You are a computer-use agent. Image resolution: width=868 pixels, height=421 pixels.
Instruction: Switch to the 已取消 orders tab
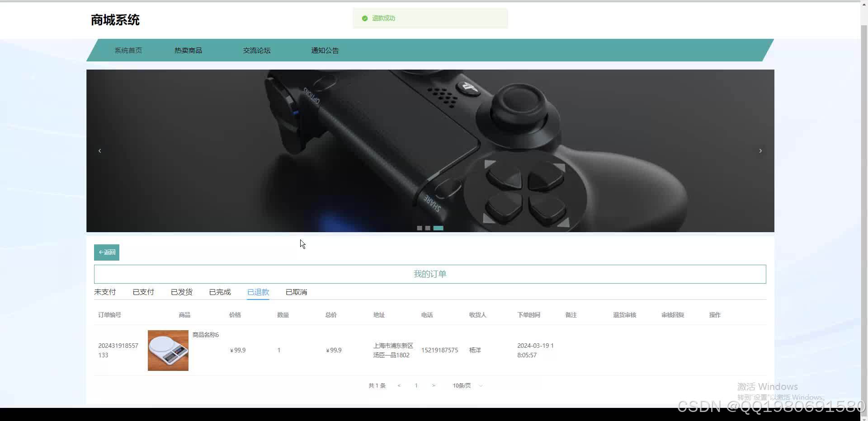click(x=297, y=292)
